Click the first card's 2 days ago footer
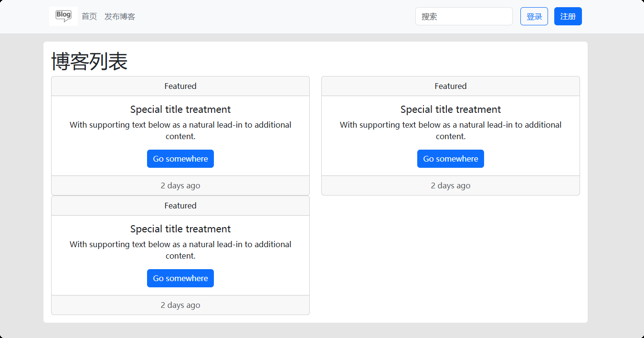The height and width of the screenshot is (338, 644). [180, 185]
